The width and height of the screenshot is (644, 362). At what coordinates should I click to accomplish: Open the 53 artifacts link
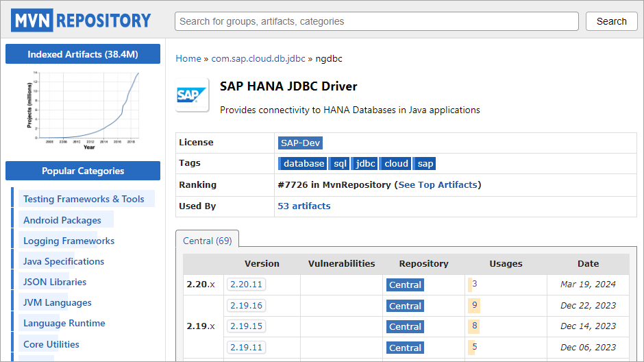point(304,206)
